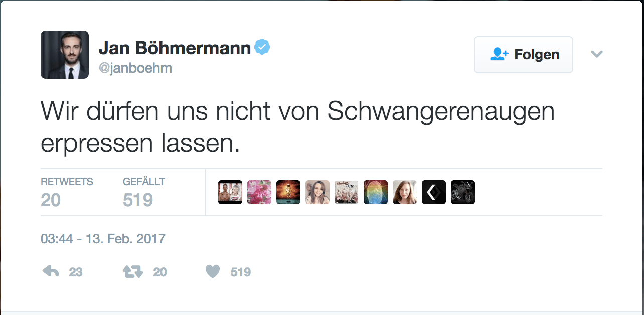Open the Jan Böhmermann profile name link
Screen dimensions: 644x315
(x=175, y=48)
